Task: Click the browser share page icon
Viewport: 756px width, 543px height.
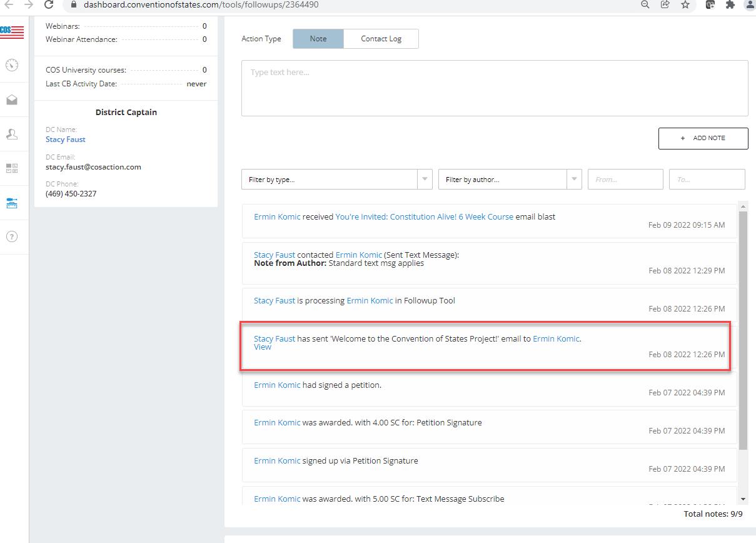Action: click(665, 5)
